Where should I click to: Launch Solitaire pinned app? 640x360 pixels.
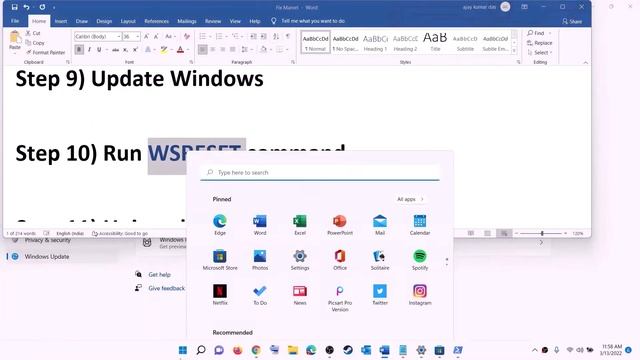380,260
